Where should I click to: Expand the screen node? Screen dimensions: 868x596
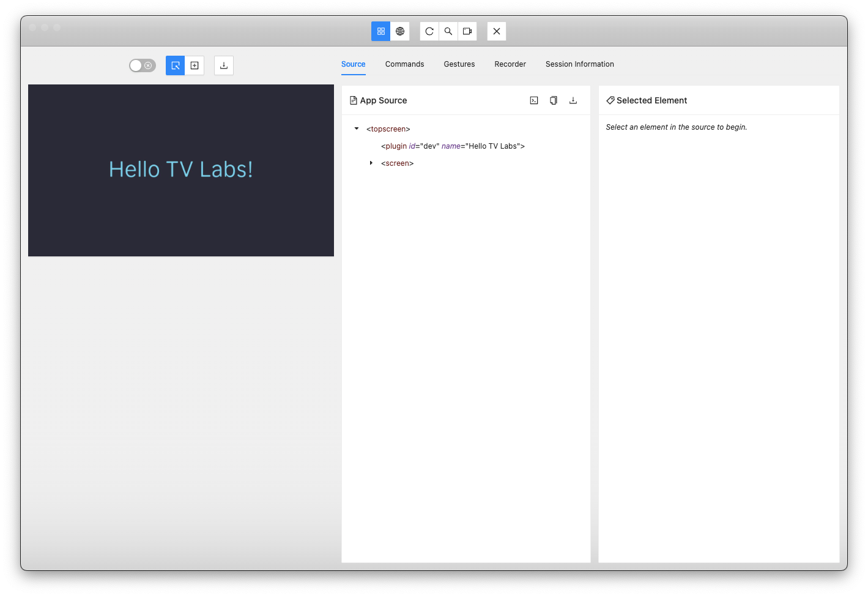[x=371, y=163]
